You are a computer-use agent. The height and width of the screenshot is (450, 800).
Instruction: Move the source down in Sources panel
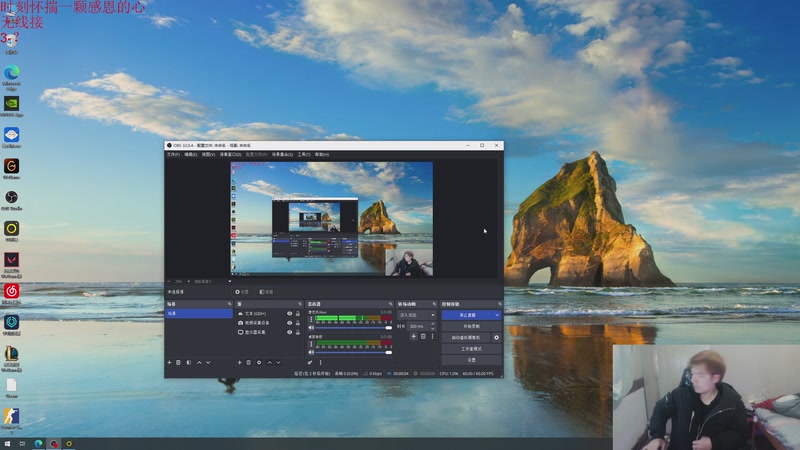(279, 362)
